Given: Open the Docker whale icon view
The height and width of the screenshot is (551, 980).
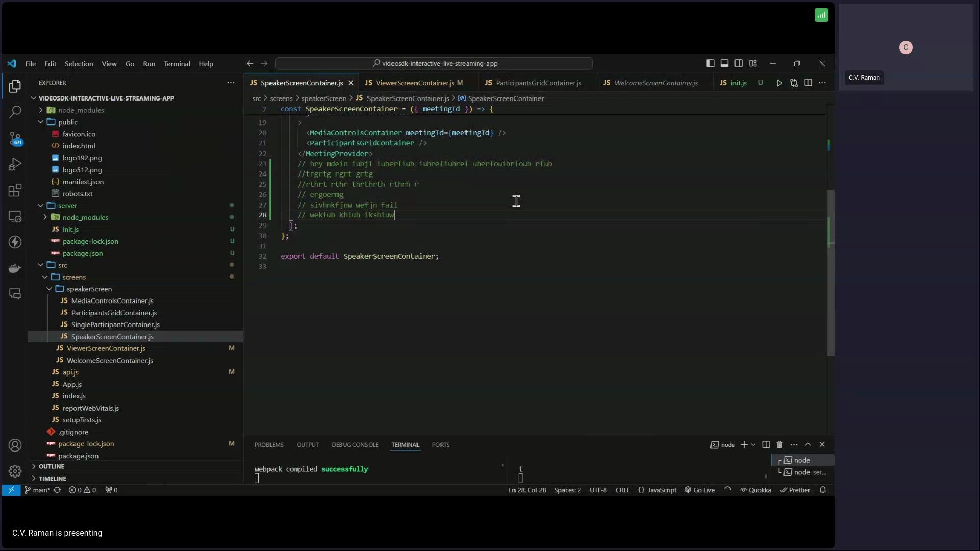Looking at the screenshot, I should click(x=15, y=268).
